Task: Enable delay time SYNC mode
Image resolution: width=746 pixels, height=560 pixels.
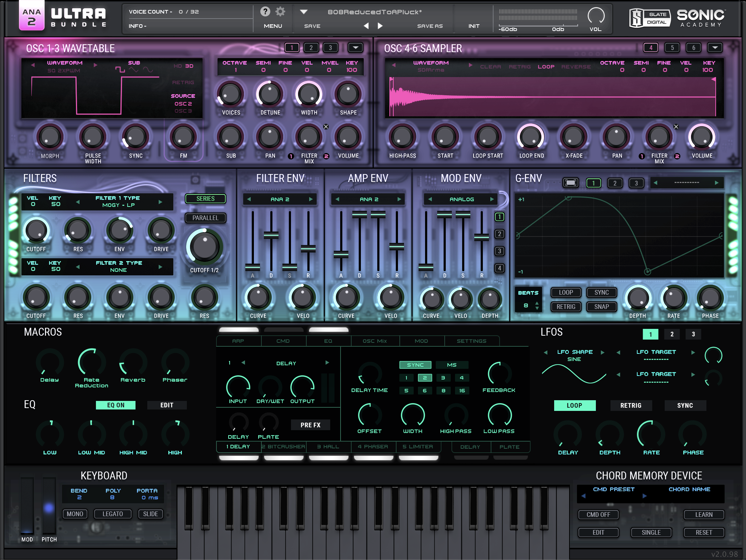Action: coord(415,365)
